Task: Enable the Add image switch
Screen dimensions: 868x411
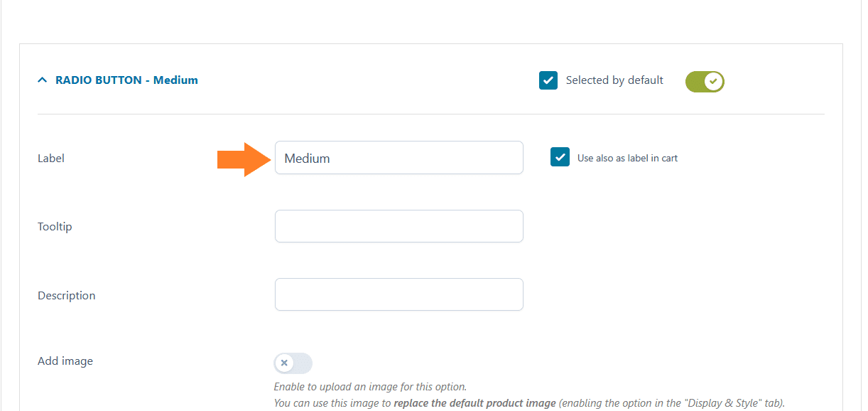Action: point(293,363)
